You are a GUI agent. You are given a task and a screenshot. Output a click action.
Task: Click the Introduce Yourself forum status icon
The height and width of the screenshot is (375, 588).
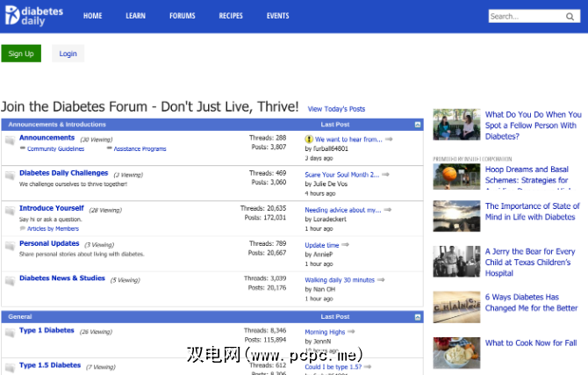(x=10, y=211)
